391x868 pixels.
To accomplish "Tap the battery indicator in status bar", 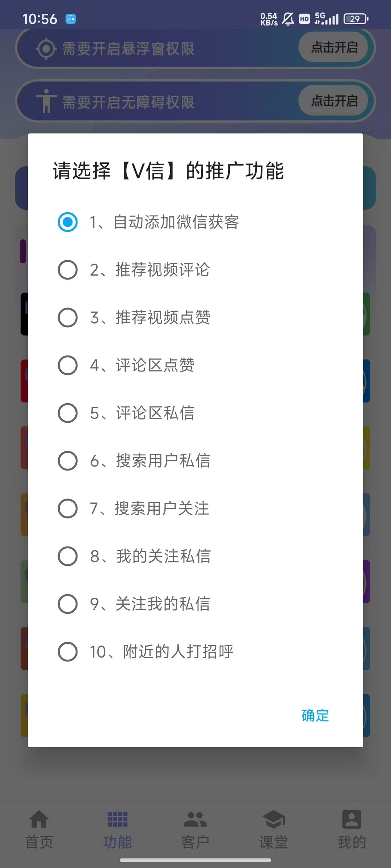I will tap(356, 19).
